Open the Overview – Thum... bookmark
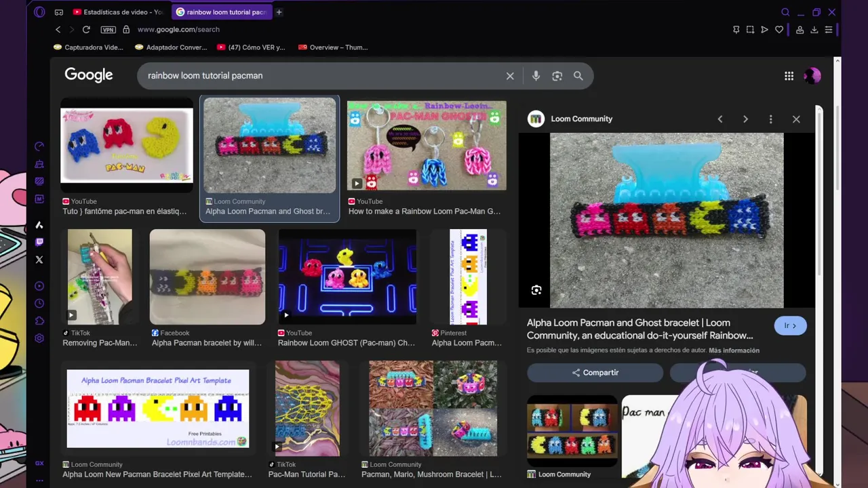This screenshot has height=488, width=868. (333, 47)
